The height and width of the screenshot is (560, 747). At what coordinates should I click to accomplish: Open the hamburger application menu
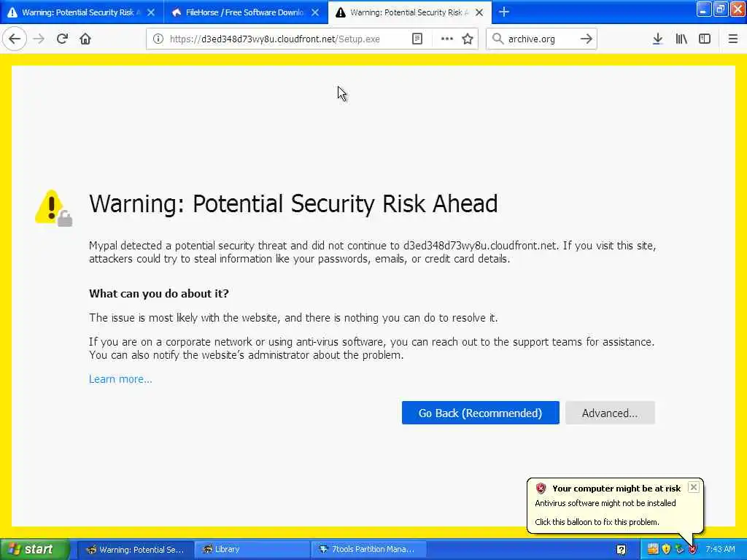(733, 39)
